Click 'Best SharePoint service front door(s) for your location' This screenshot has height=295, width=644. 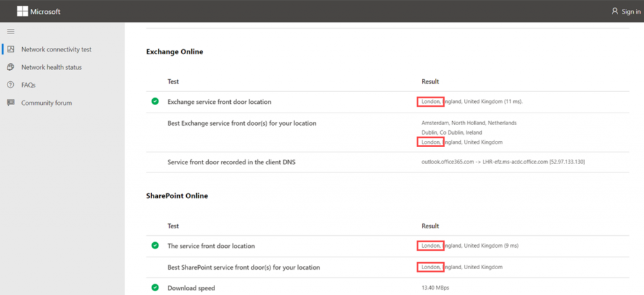click(243, 267)
